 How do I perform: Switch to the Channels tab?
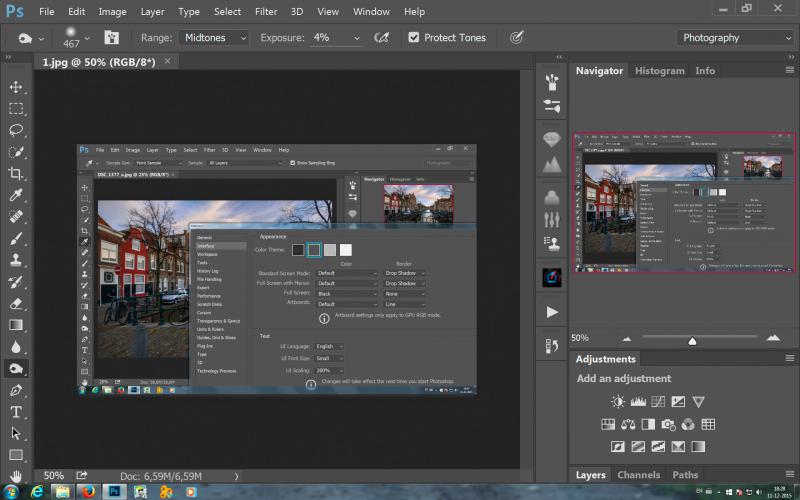(x=638, y=474)
